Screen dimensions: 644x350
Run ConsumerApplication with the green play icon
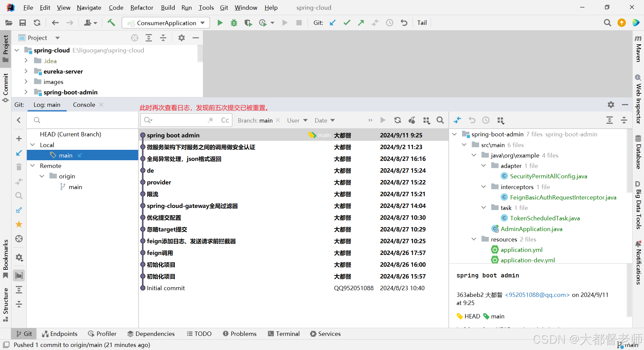tap(220, 23)
